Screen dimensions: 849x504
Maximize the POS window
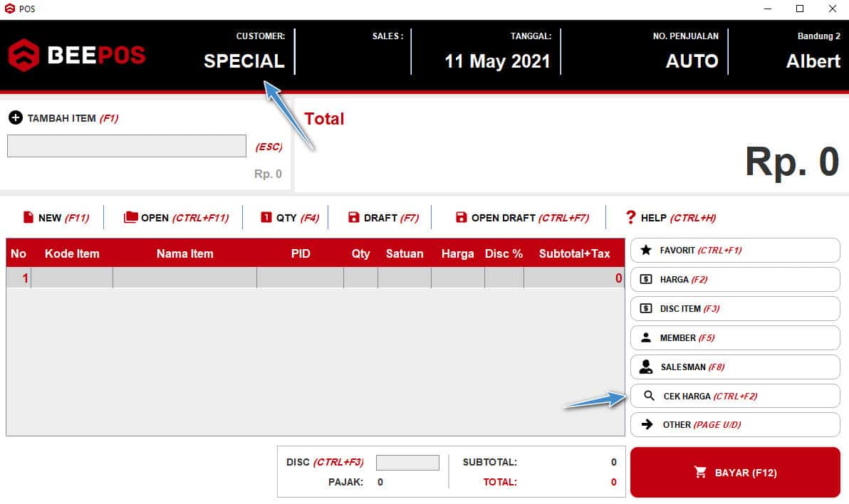click(800, 9)
